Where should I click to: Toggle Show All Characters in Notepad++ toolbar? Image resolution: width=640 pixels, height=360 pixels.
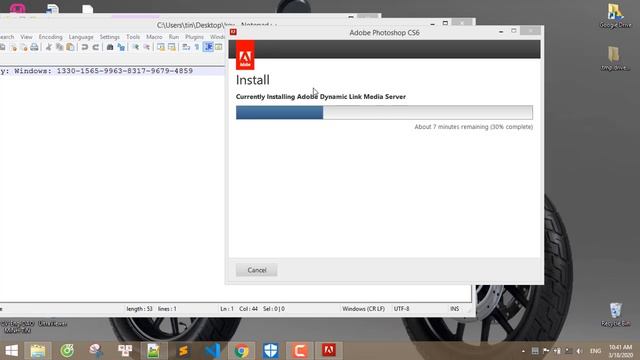[x=197, y=47]
